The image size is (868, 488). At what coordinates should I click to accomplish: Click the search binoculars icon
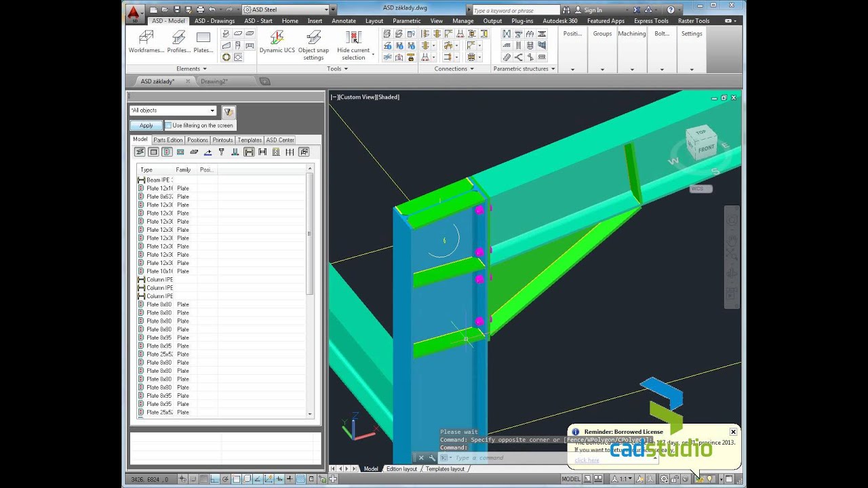pyautogui.click(x=566, y=10)
